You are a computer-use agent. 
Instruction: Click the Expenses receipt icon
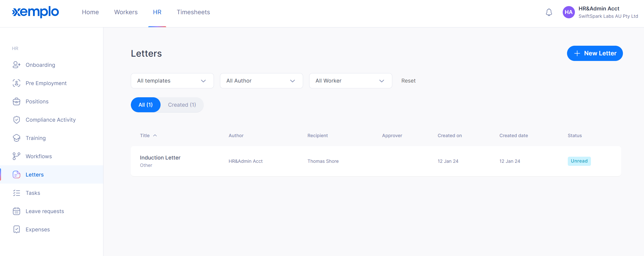point(17,229)
